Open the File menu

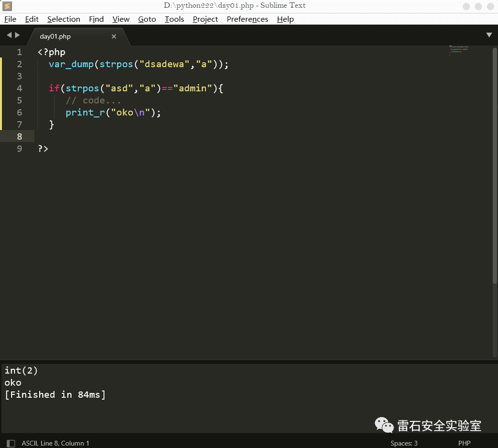coord(10,19)
